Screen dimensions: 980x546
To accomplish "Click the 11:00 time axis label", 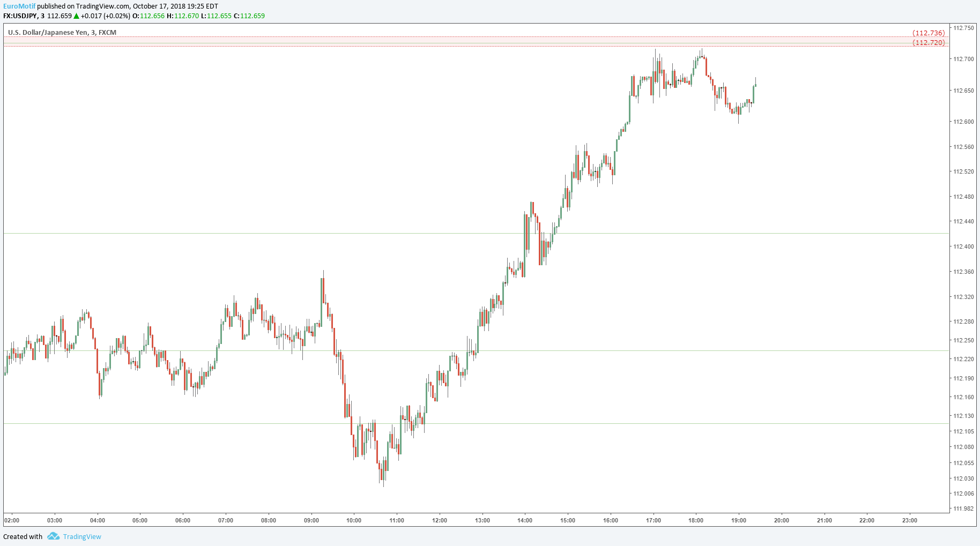I will [397, 520].
